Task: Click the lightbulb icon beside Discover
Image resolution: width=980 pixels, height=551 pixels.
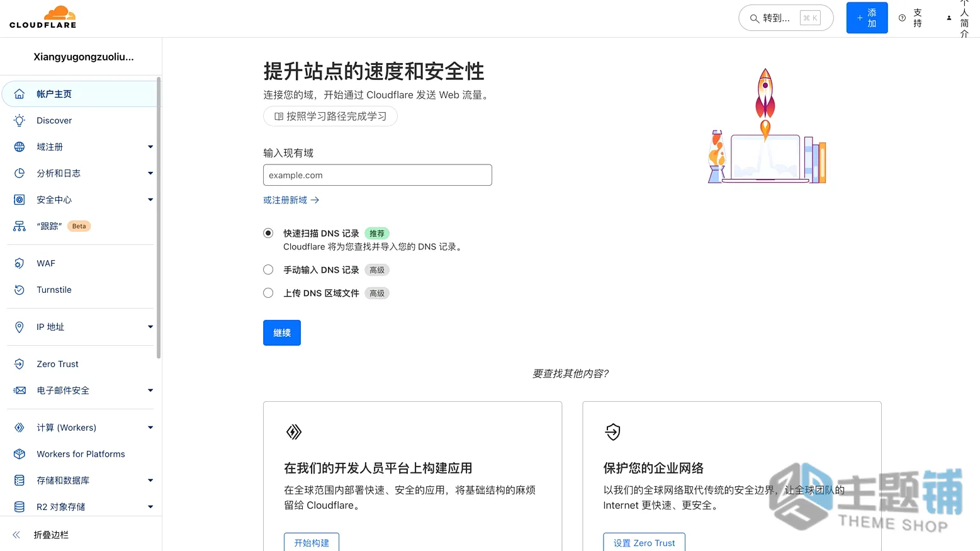Action: [20, 120]
